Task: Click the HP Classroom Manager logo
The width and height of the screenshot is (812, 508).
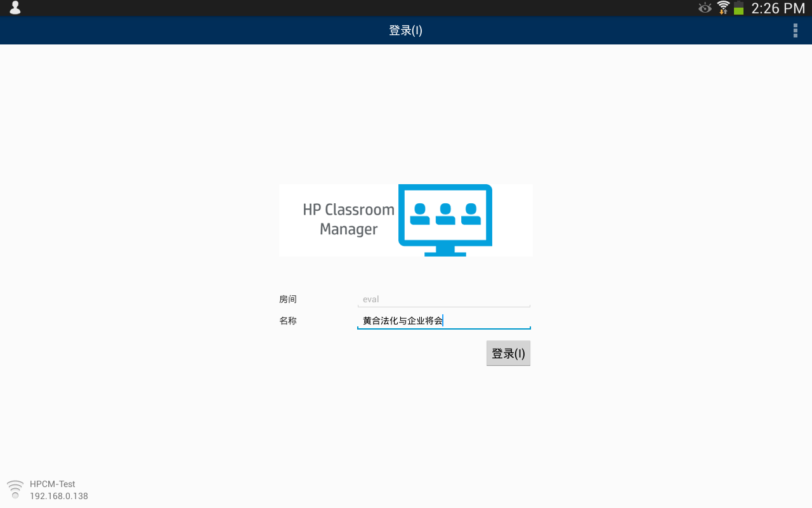Action: click(406, 220)
